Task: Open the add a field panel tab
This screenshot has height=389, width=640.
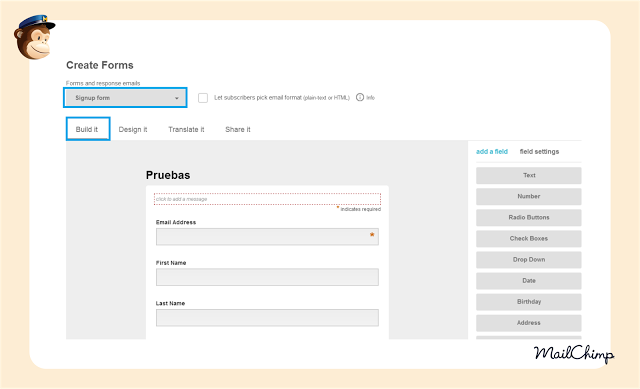Action: tap(492, 151)
